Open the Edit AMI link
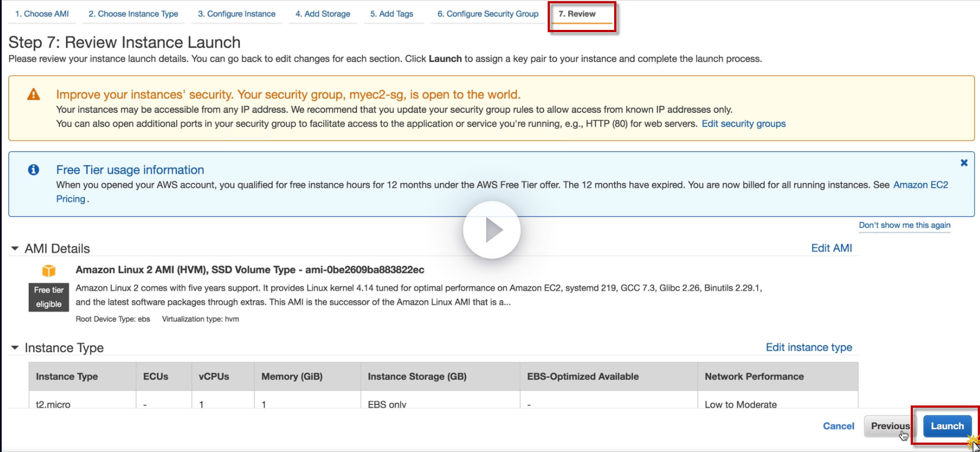 831,248
